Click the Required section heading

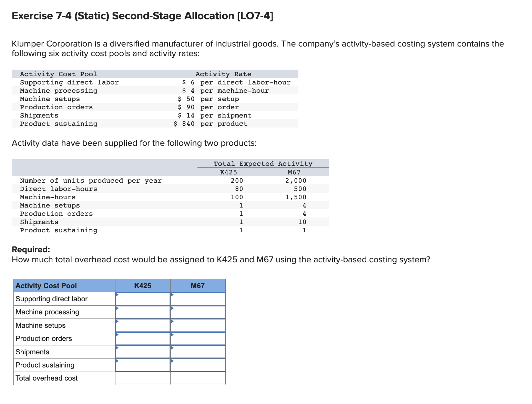[31, 249]
